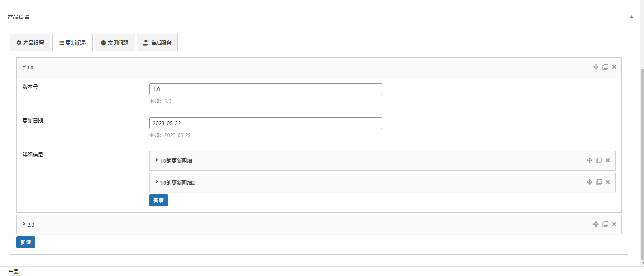This screenshot has height=276, width=644.
Task: Expand the 2.0 version section
Action: point(24,224)
